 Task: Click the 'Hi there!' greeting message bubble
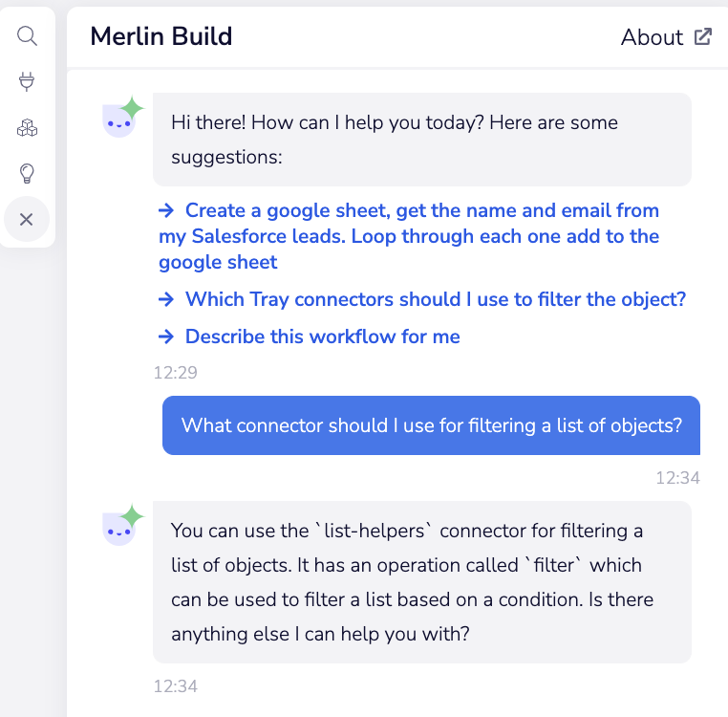(x=421, y=139)
